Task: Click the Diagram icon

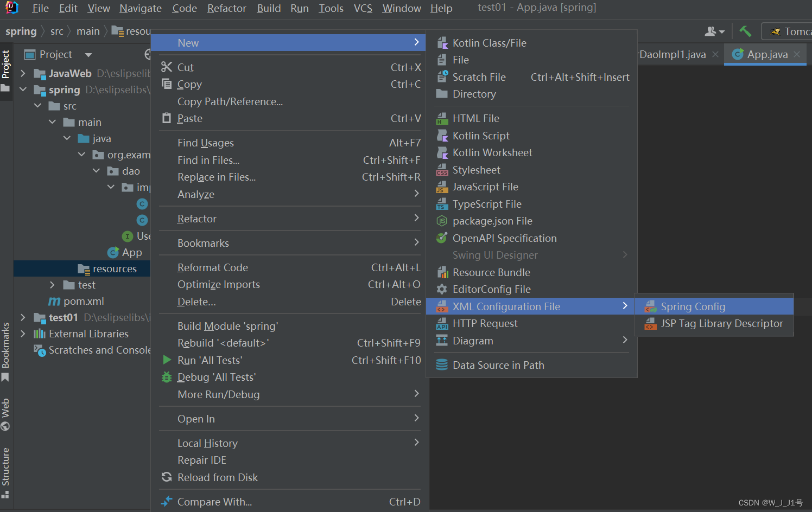Action: point(442,341)
